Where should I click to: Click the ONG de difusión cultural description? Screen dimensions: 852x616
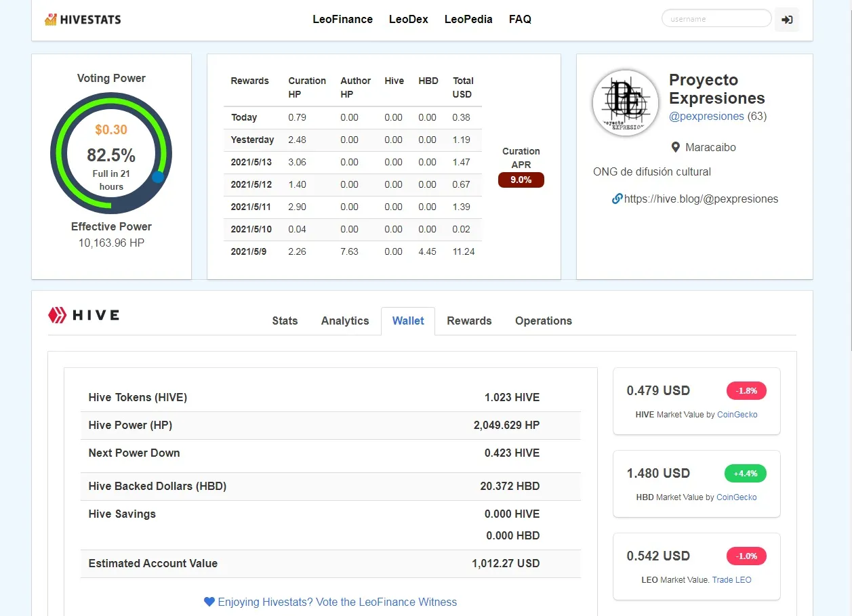click(652, 171)
